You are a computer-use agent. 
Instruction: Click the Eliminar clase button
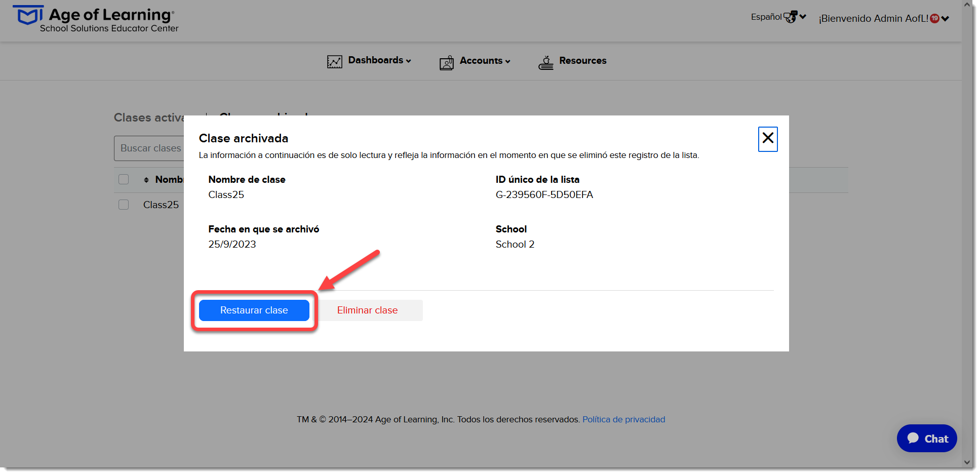(x=368, y=310)
